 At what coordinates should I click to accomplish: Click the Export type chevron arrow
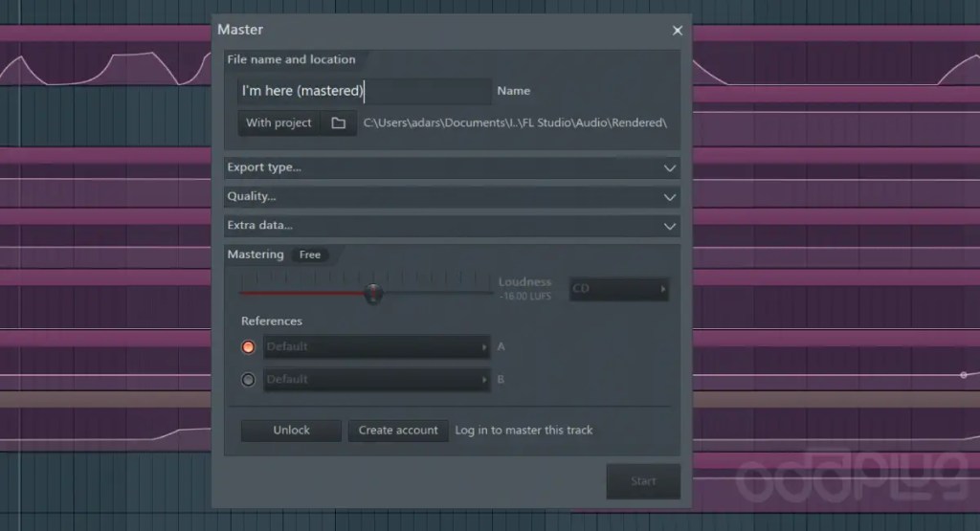(x=669, y=168)
